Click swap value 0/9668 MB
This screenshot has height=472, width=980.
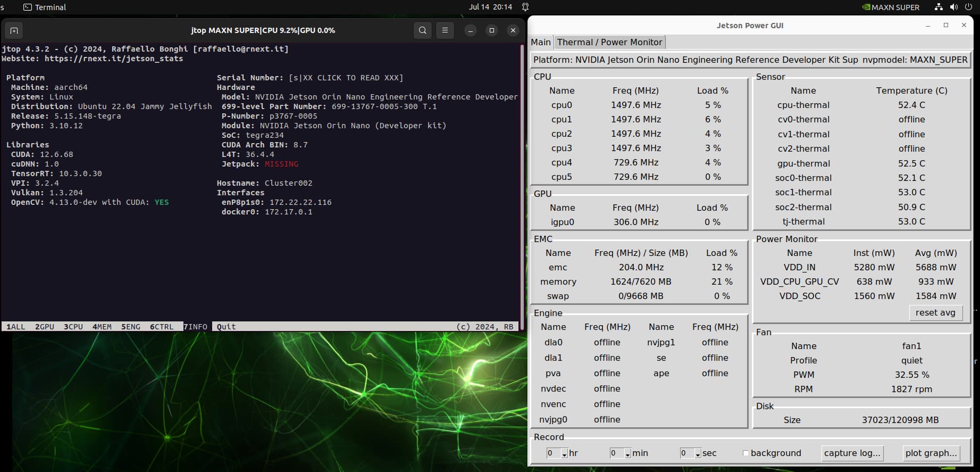641,296
